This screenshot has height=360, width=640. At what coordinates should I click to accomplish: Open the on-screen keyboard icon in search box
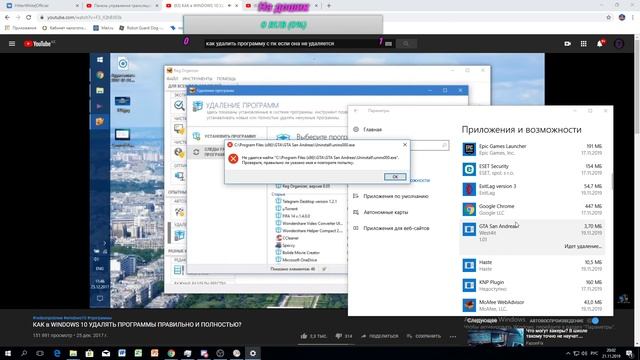tap(388, 44)
